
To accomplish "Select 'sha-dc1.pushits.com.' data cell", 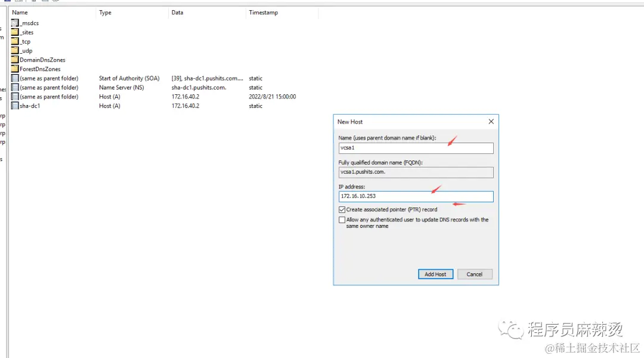I will pos(199,88).
